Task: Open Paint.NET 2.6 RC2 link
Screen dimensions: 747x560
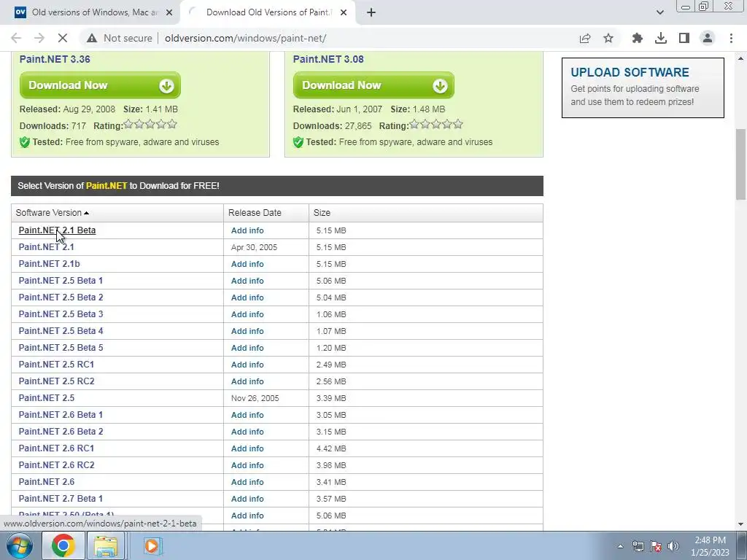Action: click(x=56, y=465)
